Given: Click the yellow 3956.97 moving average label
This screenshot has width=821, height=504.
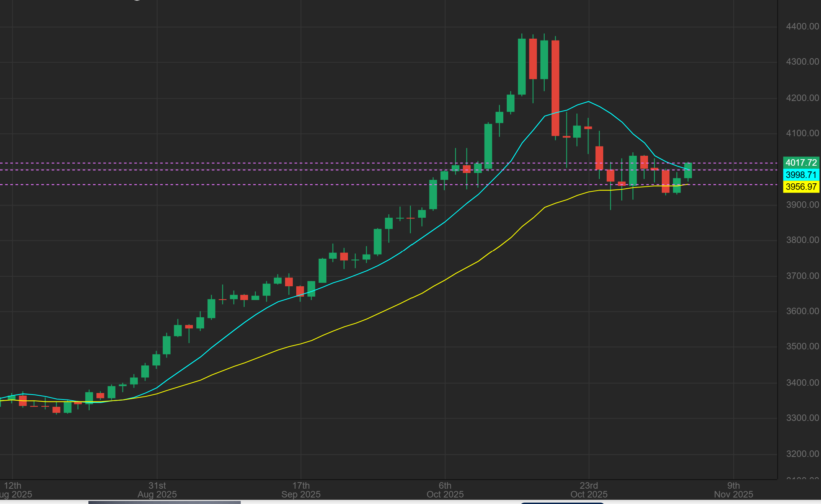Looking at the screenshot, I should click(x=801, y=187).
